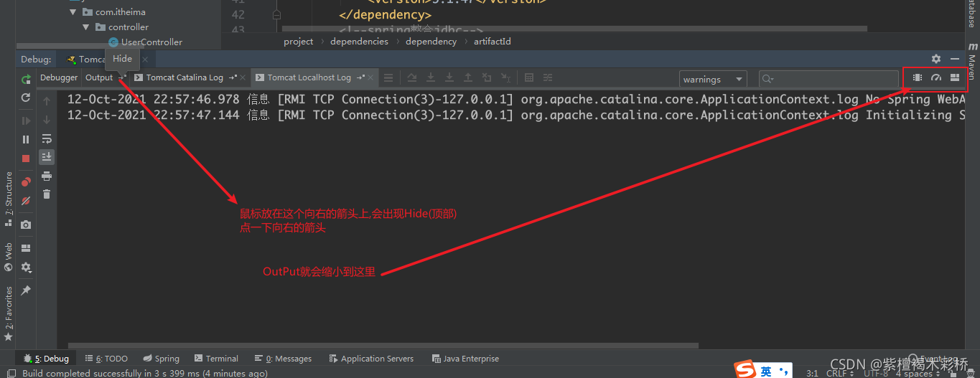Switch to the Debugger tab
980x378 pixels.
(59, 77)
